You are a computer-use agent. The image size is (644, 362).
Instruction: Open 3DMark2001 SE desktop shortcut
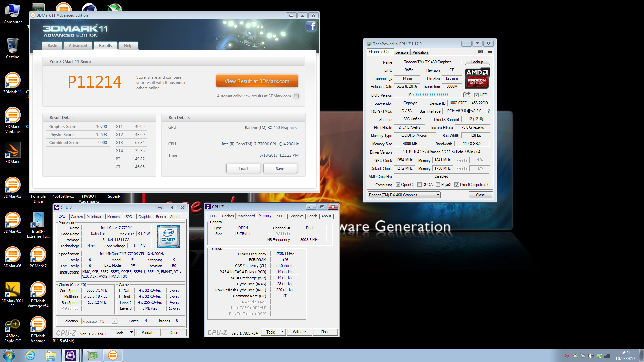point(13,295)
